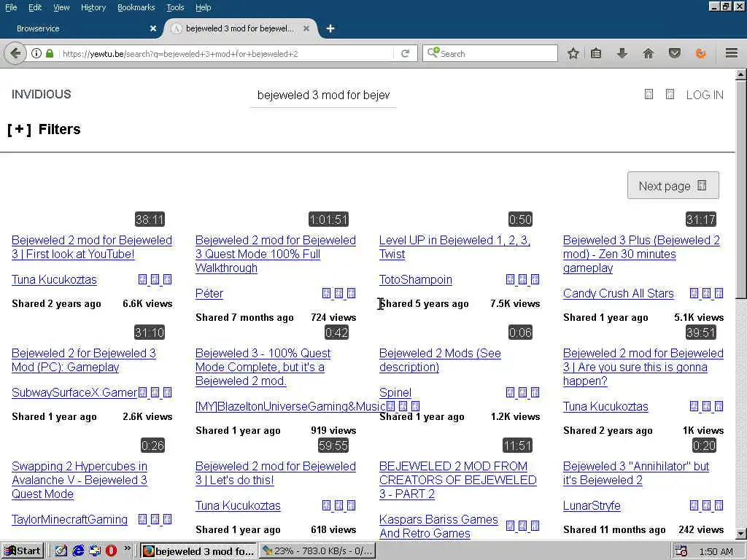Open 'Bejeweled 2 Mods (See description)' video
Image resolution: width=747 pixels, height=560 pixels.
(440, 360)
